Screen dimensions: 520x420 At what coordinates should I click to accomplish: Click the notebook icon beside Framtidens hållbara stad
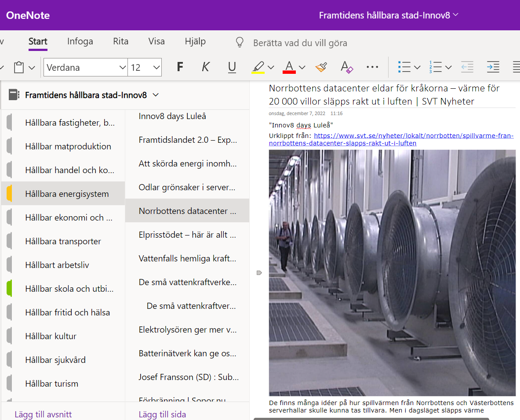[14, 94]
